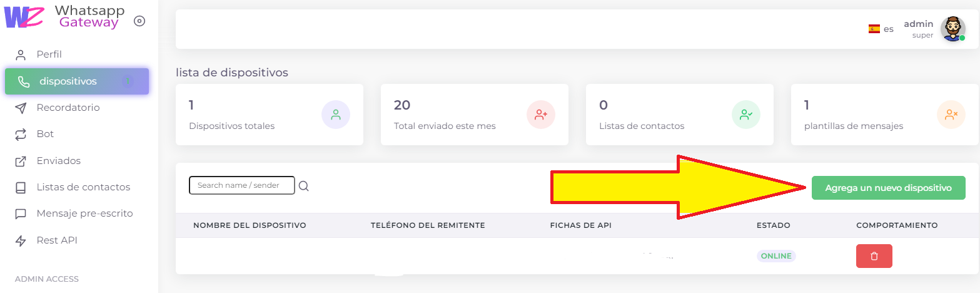The image size is (980, 293).
Task: Open Perfil in the sidebar
Action: coord(49,54)
